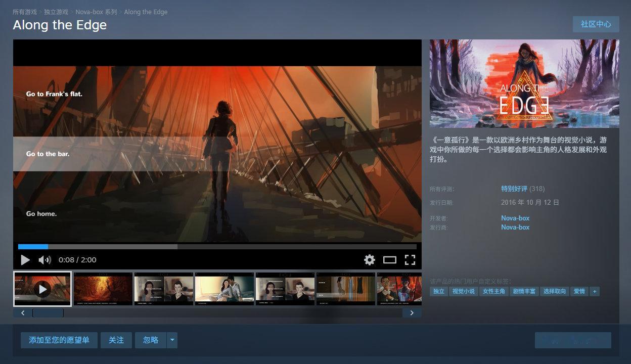631x364 pixels.
Task: Select the 剧情丰富 tag
Action: [x=524, y=291]
